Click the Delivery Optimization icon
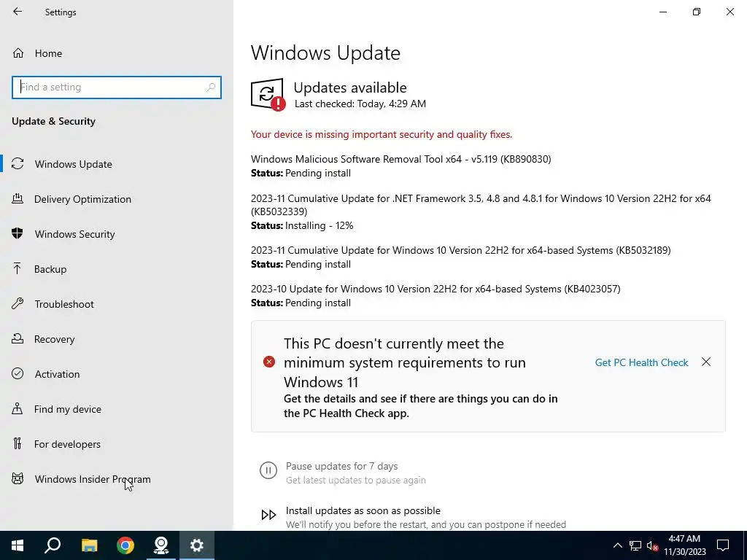 (x=18, y=198)
